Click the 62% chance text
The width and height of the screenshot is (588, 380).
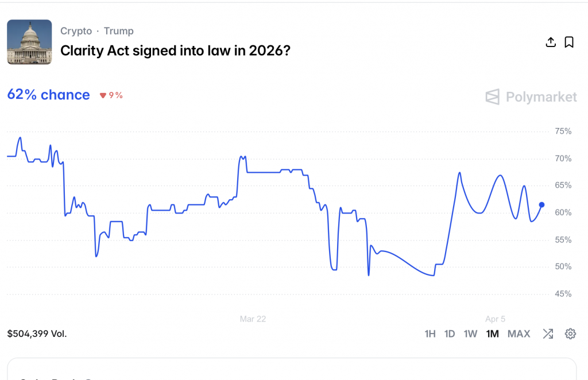click(48, 95)
